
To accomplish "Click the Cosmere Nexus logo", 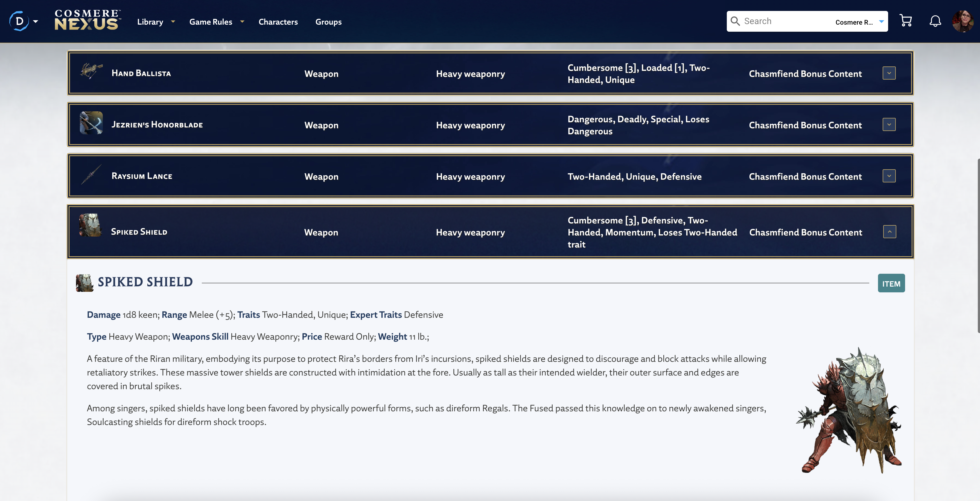I will [x=87, y=20].
